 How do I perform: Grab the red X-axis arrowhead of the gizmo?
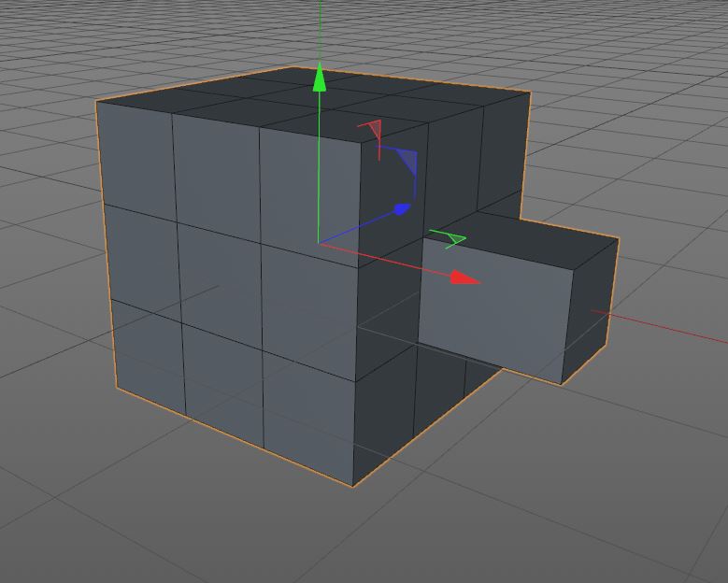coord(465,277)
